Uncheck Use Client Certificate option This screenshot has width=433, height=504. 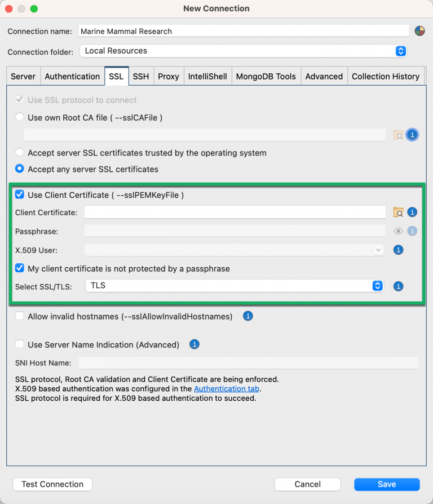pyautogui.click(x=19, y=194)
